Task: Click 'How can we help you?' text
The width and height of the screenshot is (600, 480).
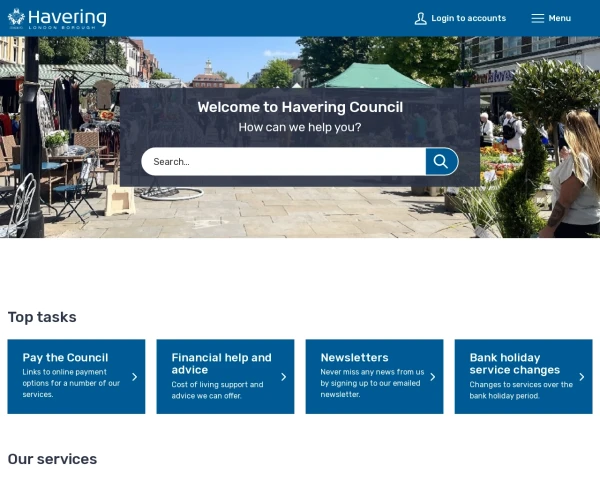Action: (300, 127)
